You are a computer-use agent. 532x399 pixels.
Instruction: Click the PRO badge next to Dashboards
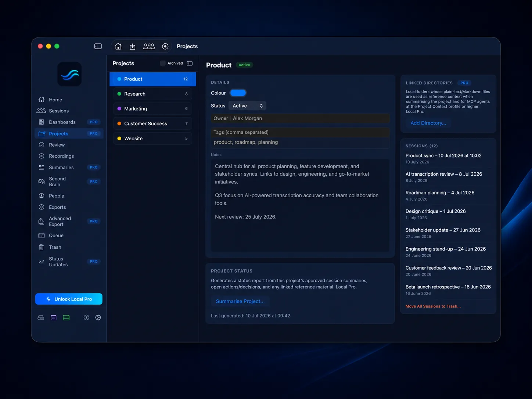[94, 122]
